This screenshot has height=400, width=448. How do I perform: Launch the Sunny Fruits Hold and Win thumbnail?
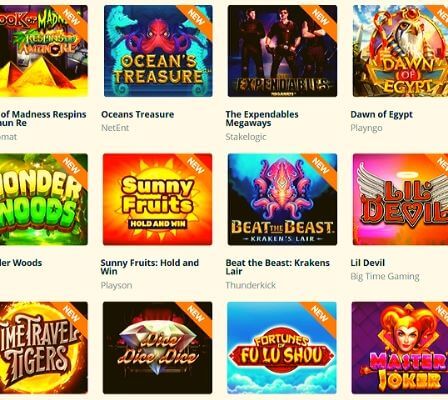click(x=157, y=199)
